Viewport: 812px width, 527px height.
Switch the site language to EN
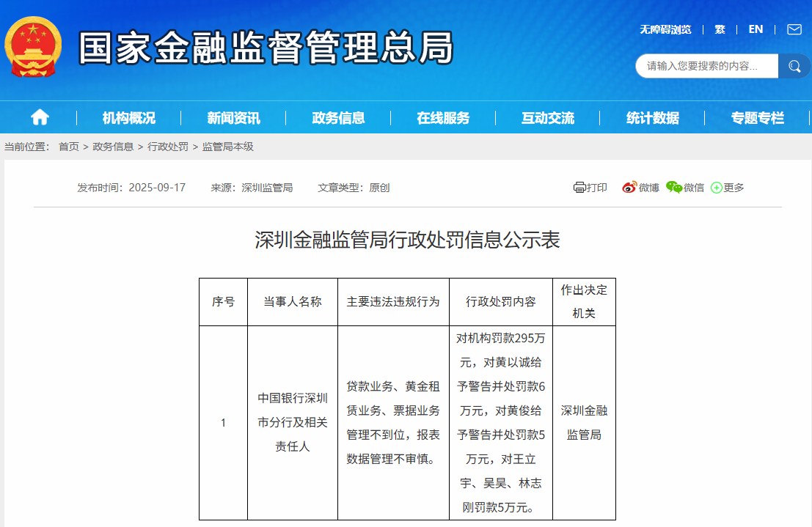tap(756, 29)
